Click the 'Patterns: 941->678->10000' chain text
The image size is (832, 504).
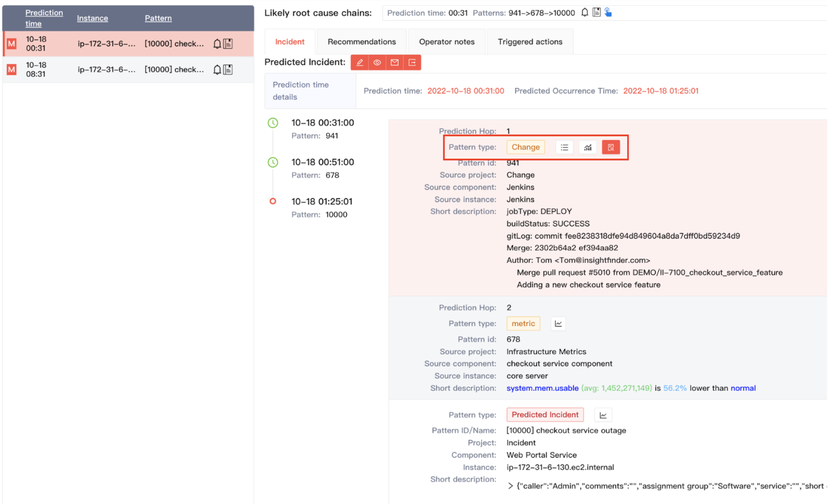(524, 13)
